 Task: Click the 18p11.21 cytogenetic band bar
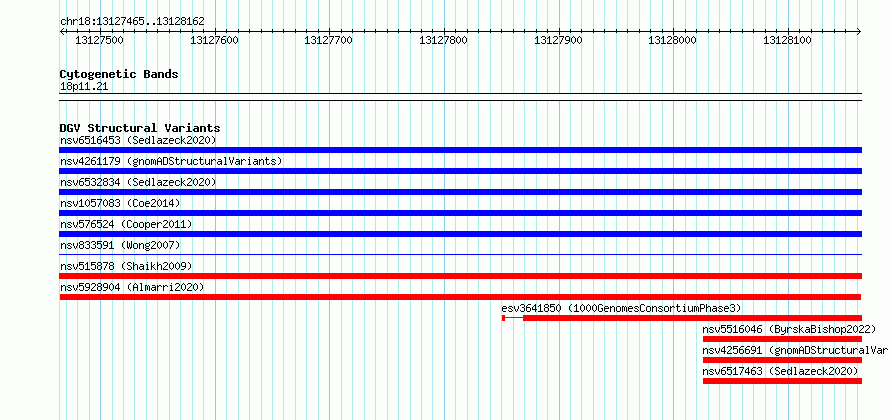[x=460, y=97]
